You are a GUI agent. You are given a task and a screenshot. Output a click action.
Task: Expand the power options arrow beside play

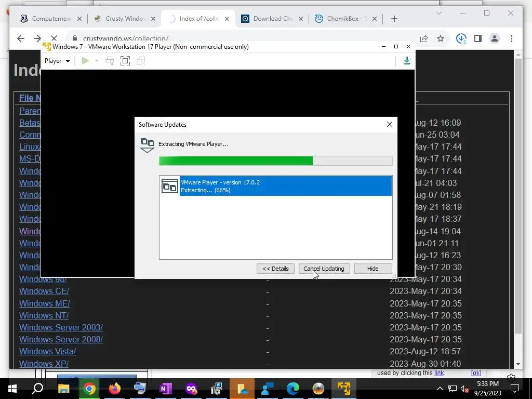click(x=97, y=61)
